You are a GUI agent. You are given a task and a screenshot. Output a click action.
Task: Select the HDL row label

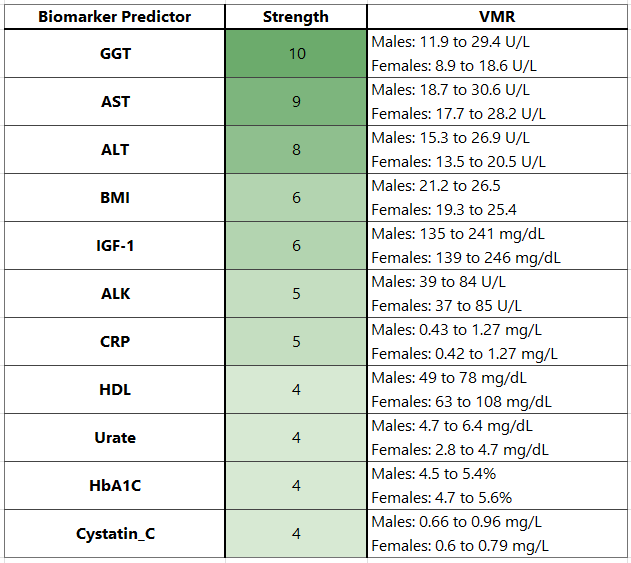coord(115,390)
